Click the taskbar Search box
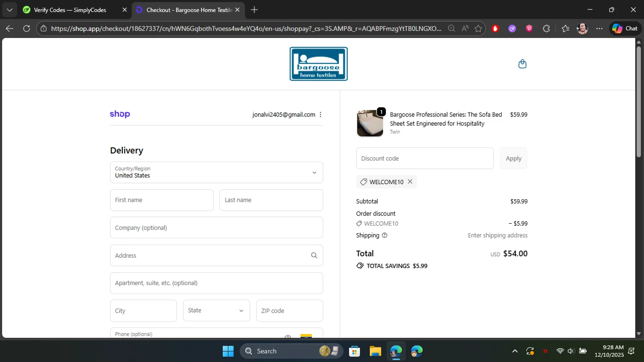The width and height of the screenshot is (644, 362). [x=292, y=351]
